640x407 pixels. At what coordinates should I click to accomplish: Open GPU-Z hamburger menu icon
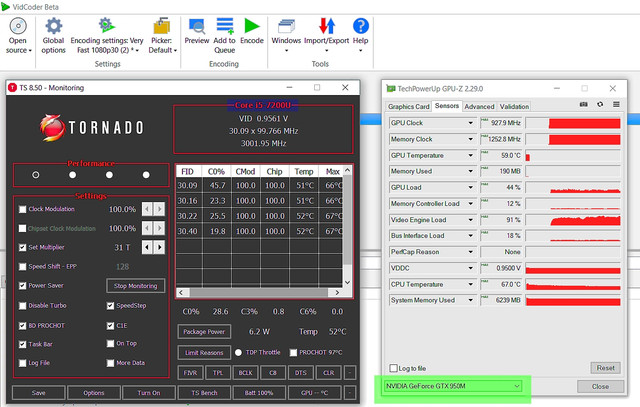(616, 105)
